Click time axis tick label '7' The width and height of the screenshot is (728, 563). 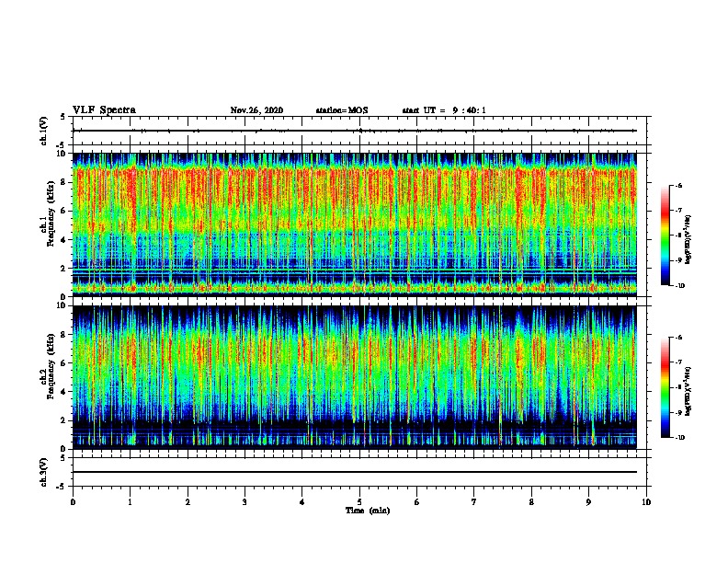(x=474, y=501)
